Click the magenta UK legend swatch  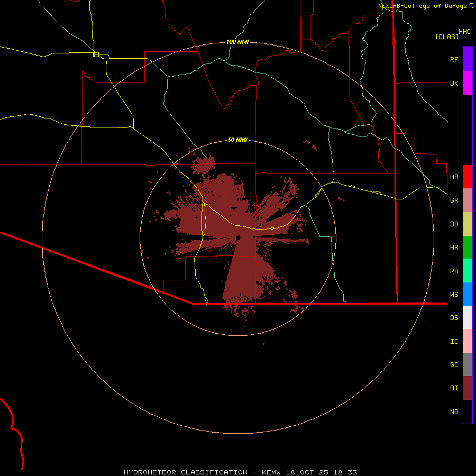point(467,83)
